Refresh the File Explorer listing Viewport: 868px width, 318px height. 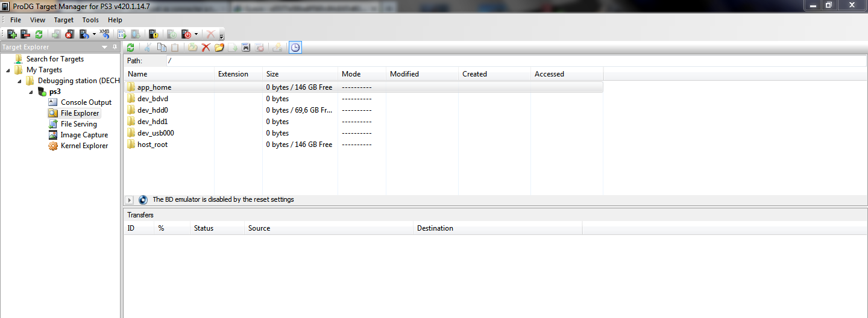tap(130, 48)
